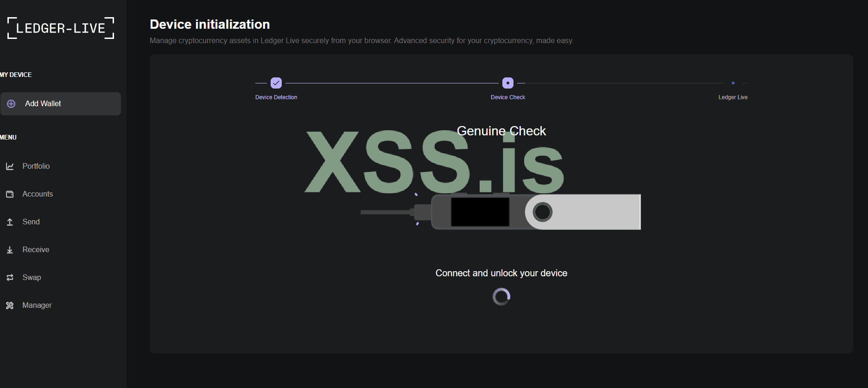Open the Portfolio menu item

click(x=36, y=166)
